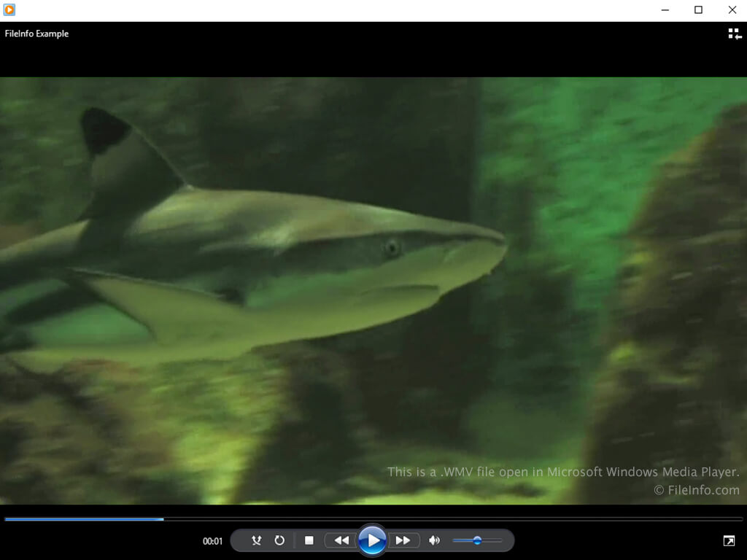The height and width of the screenshot is (560, 747).
Task: Toggle shuffle mode in player controls
Action: click(256, 540)
